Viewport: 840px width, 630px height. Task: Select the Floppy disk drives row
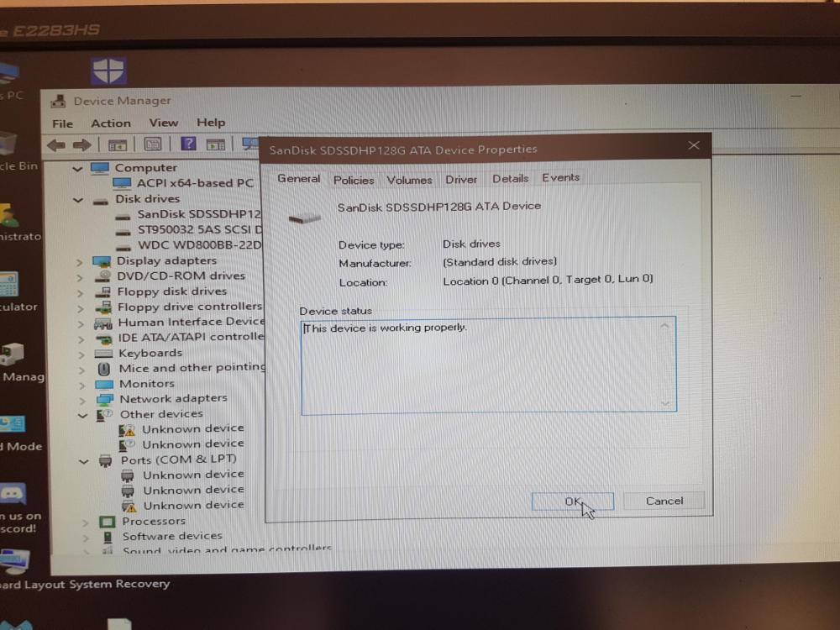tap(172, 292)
